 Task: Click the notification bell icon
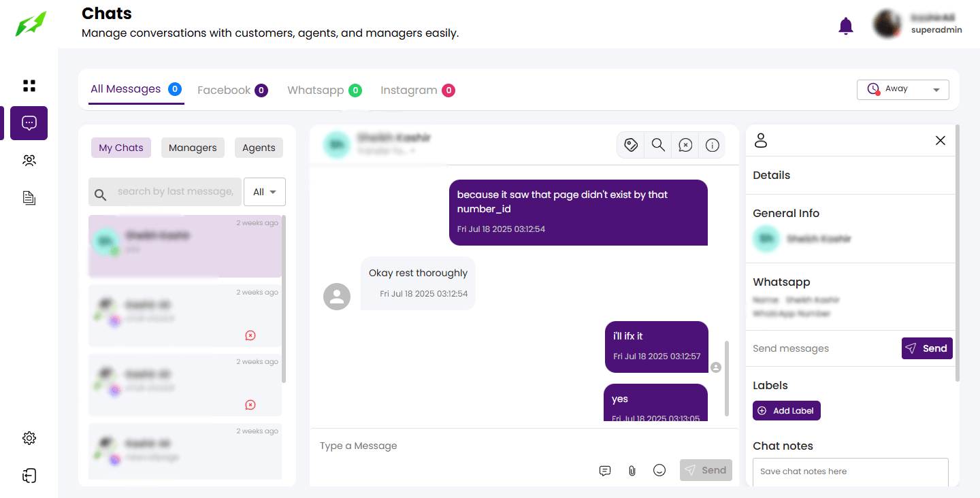pos(845,27)
